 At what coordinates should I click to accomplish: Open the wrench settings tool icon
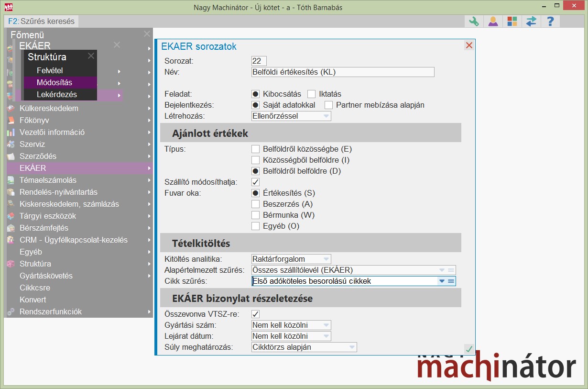coord(474,22)
